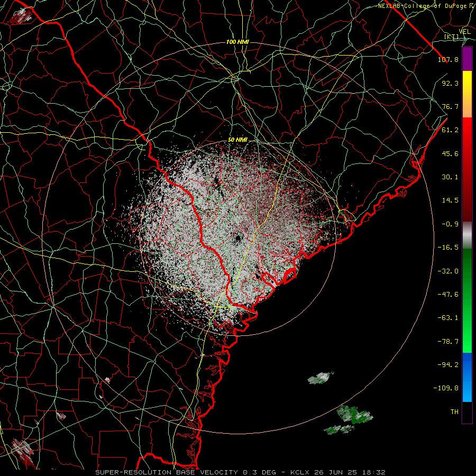The height and width of the screenshot is (476, 476).
Task: Click the 107.8 velocity scale value
Action: pos(448,59)
